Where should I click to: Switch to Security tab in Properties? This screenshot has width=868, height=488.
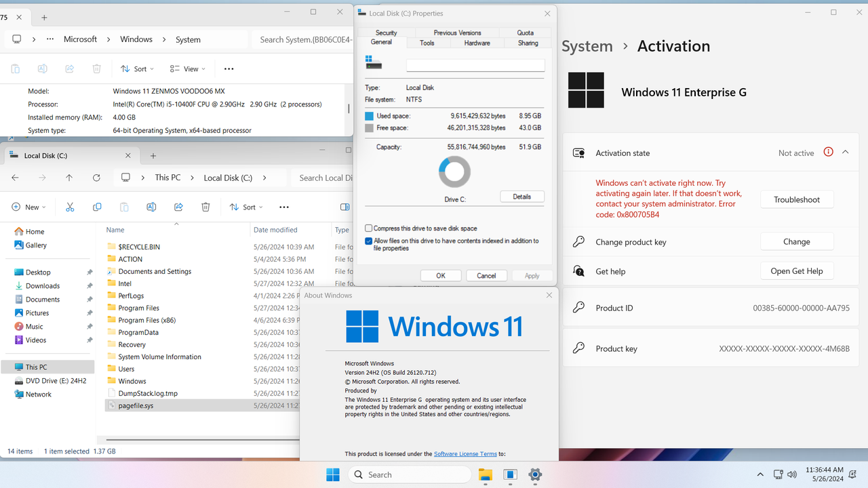pyautogui.click(x=386, y=33)
